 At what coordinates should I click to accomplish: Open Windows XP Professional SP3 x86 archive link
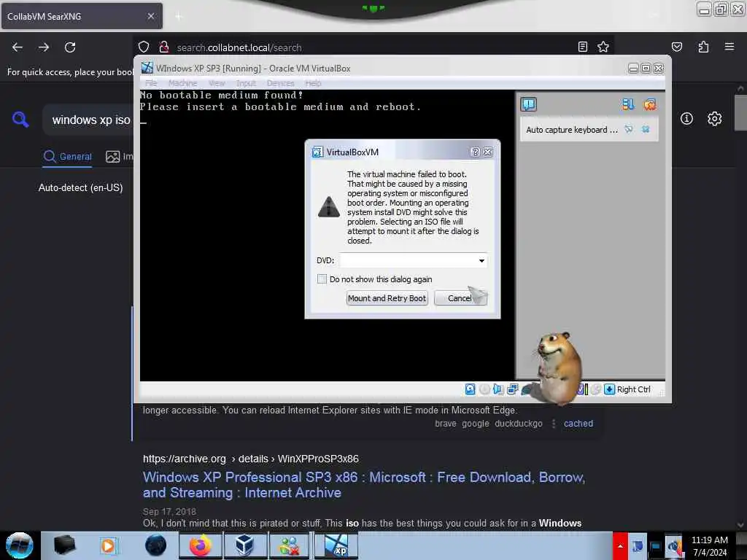click(364, 485)
